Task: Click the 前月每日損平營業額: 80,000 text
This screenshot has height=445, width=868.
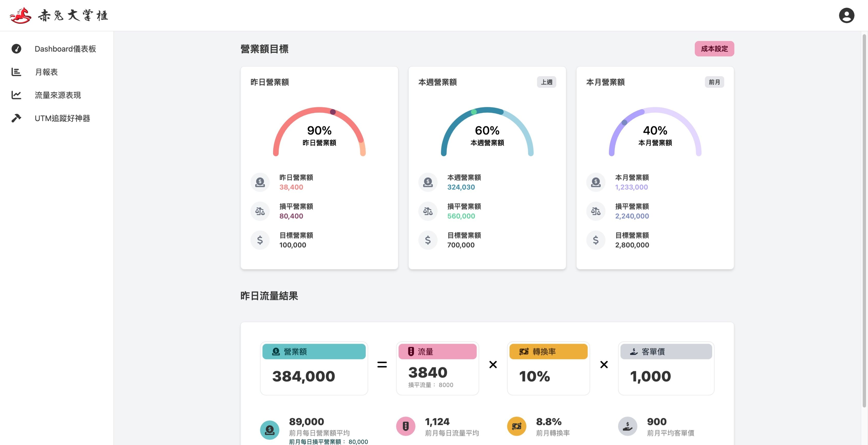Action: point(328,442)
